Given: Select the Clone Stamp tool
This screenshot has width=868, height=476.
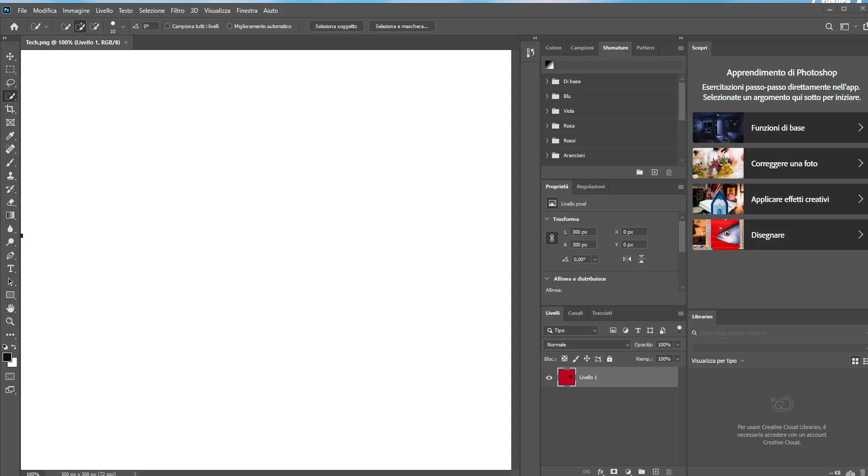Looking at the screenshot, I should pyautogui.click(x=10, y=176).
